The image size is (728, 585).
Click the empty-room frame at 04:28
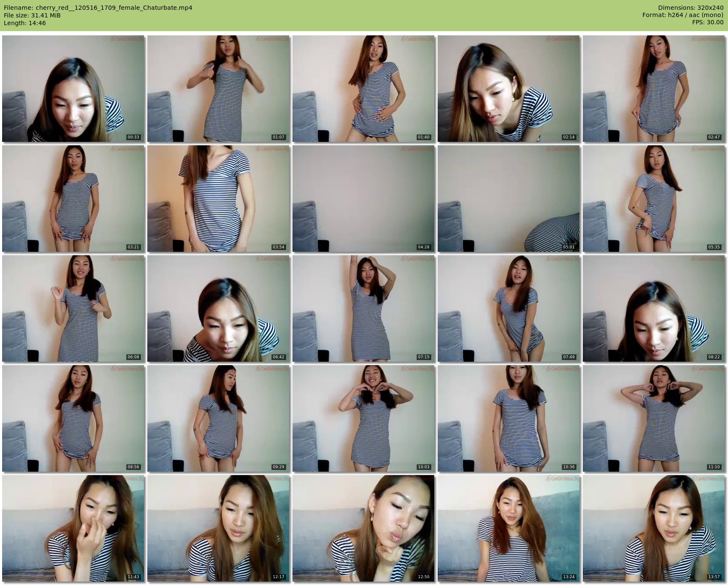coord(364,199)
